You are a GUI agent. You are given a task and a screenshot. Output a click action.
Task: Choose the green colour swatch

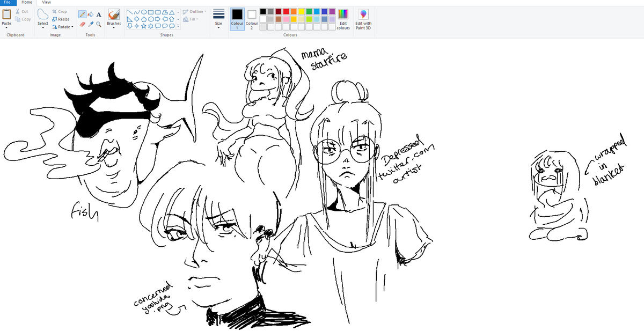[309, 11]
